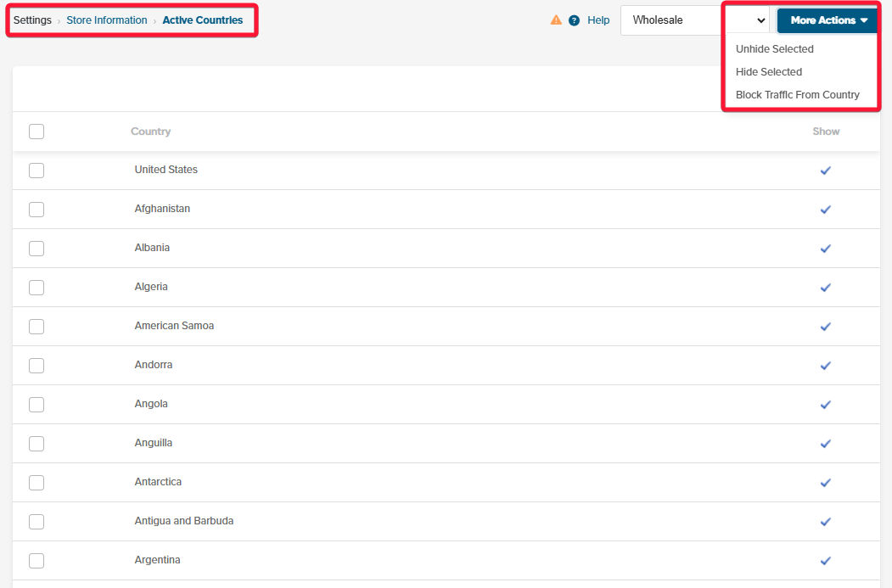Image resolution: width=892 pixels, height=588 pixels.
Task: Click the Anguilla country name
Action: (x=153, y=443)
